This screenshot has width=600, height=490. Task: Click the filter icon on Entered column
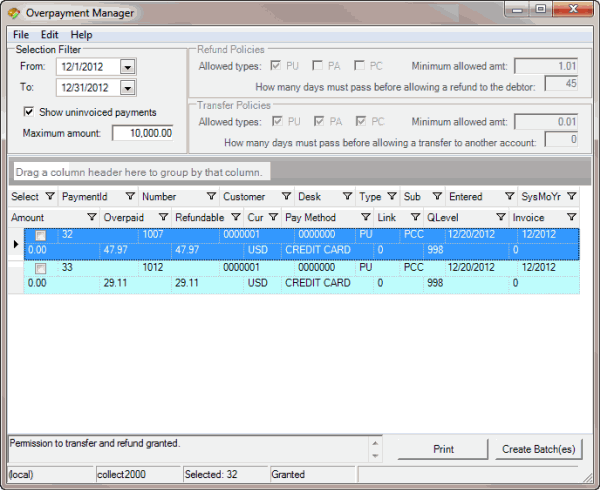(x=510, y=197)
